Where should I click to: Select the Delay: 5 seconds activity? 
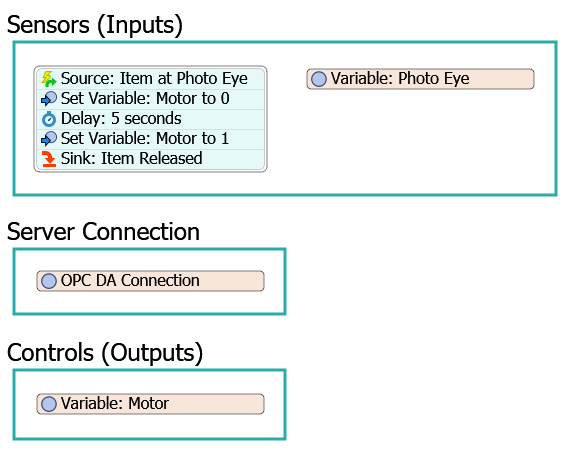pos(151,119)
